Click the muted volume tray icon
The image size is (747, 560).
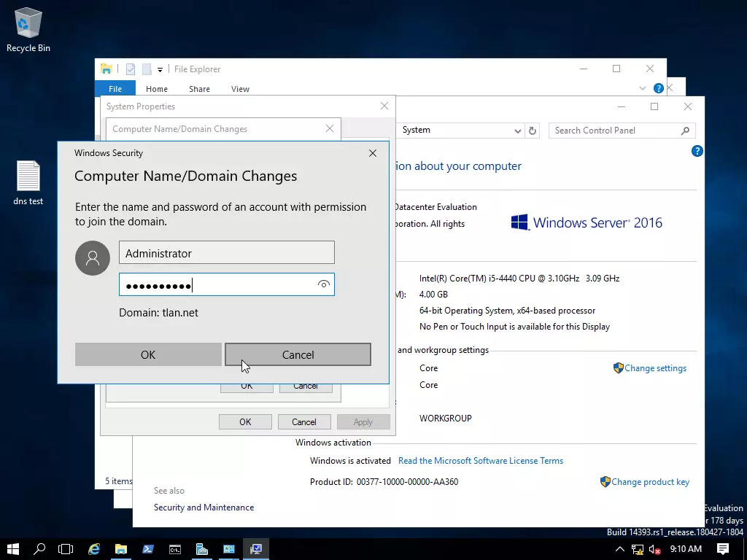[654, 549]
